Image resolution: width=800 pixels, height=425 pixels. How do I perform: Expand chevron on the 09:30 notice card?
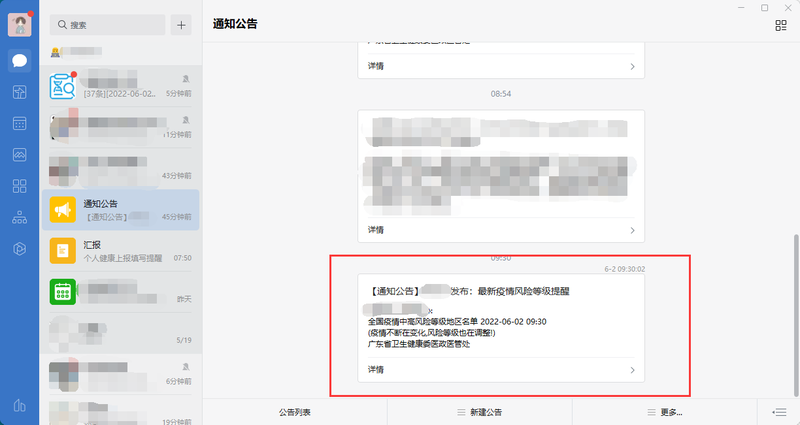pos(632,370)
